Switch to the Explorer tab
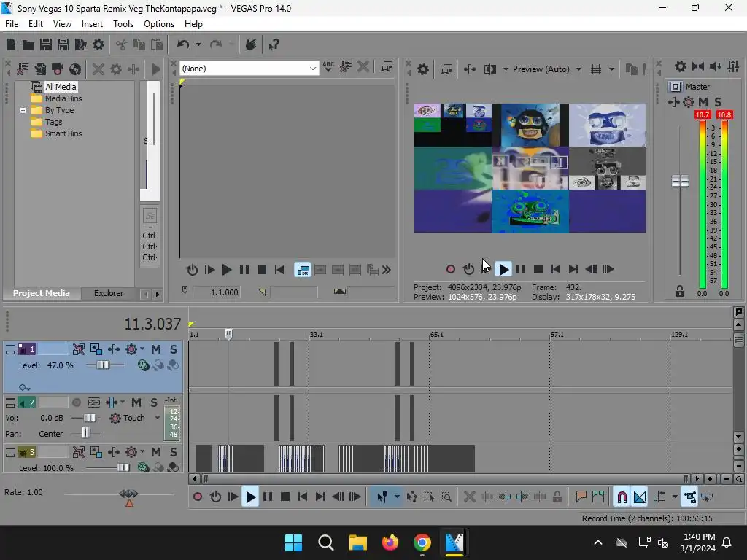747x560 pixels. (109, 293)
